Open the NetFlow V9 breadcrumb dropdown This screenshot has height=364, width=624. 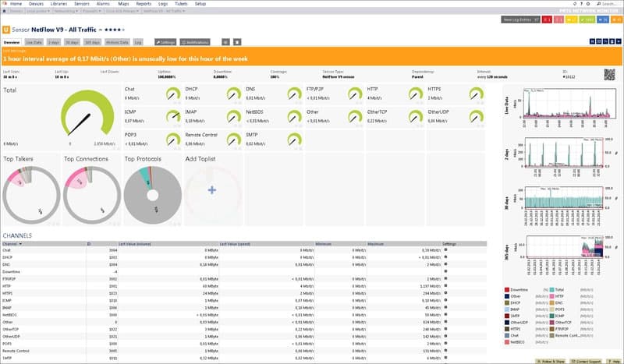[x=164, y=11]
